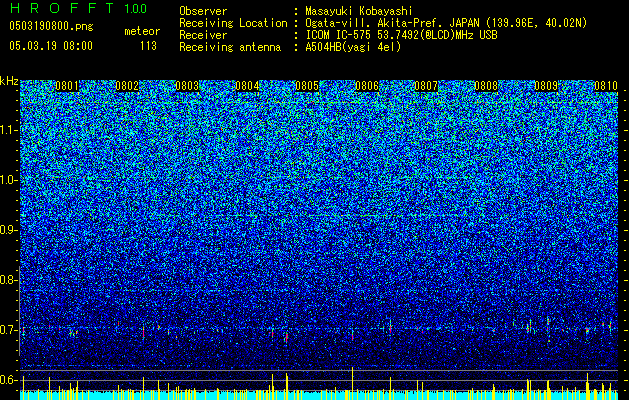Click the 0808 time marker

tap(486, 86)
